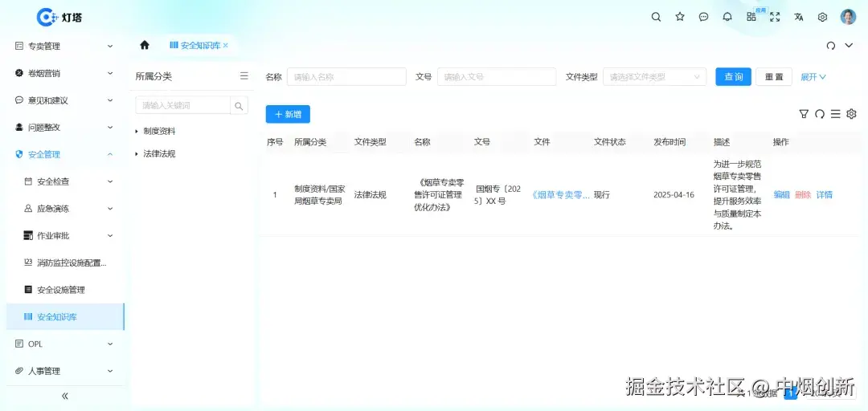Collapse sidebar with double-arrow icon
This screenshot has width=868, height=411.
pos(65,396)
